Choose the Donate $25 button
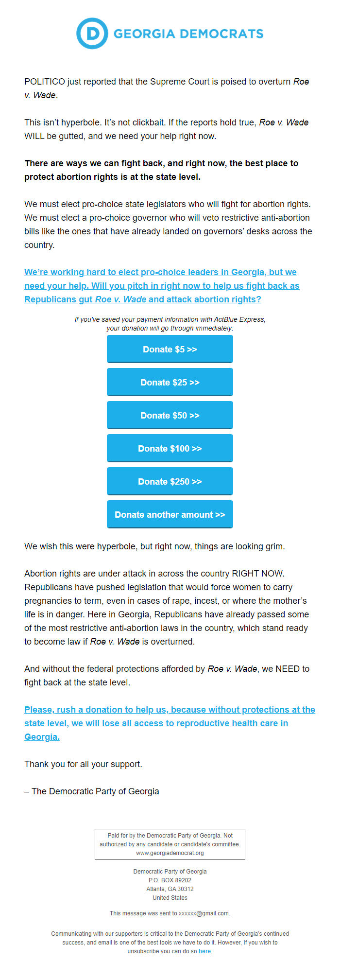This screenshot has height=980, width=340. pyautogui.click(x=170, y=382)
